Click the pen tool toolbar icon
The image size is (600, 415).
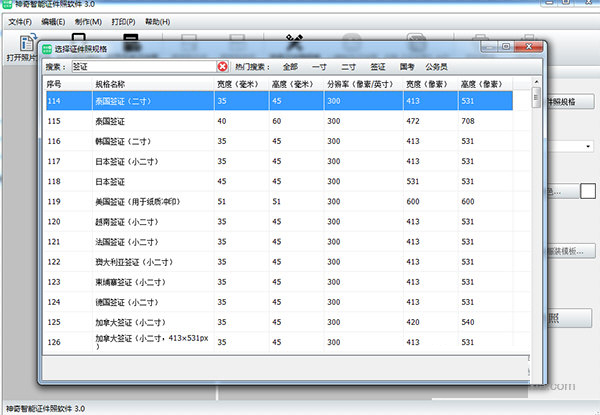tap(293, 40)
